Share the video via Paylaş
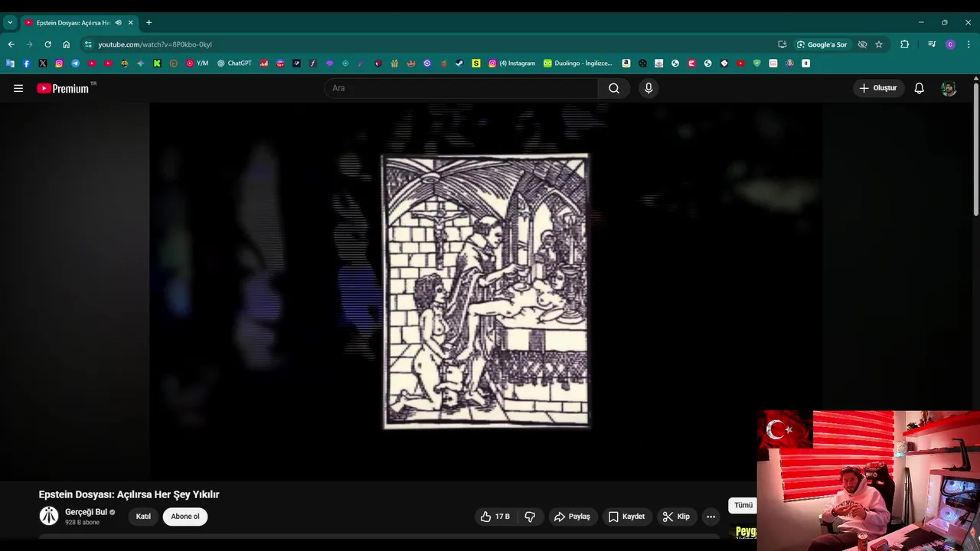The image size is (980, 551). pyautogui.click(x=573, y=517)
